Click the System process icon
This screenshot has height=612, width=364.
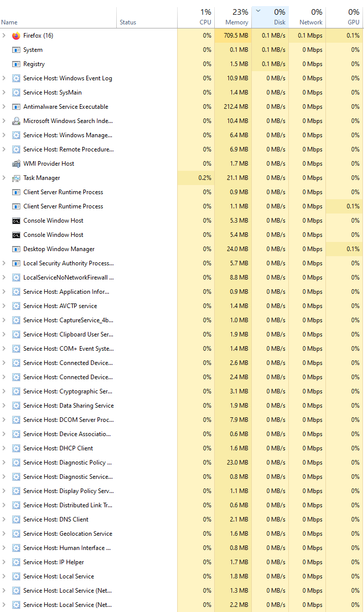coord(16,50)
